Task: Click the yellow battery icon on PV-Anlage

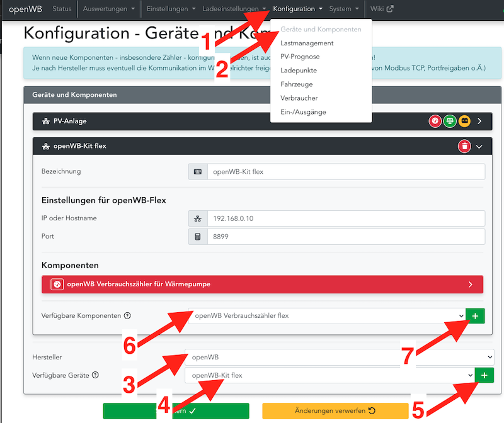Action: pos(464,121)
